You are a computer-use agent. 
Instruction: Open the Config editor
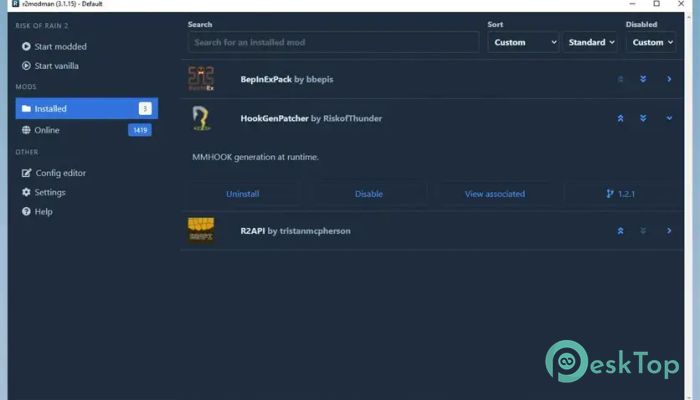(54, 173)
